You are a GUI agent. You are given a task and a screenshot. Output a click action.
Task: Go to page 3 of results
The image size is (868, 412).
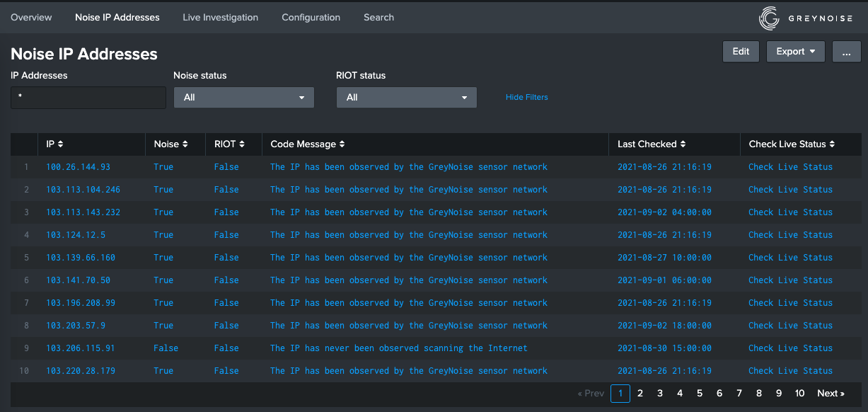[660, 394]
